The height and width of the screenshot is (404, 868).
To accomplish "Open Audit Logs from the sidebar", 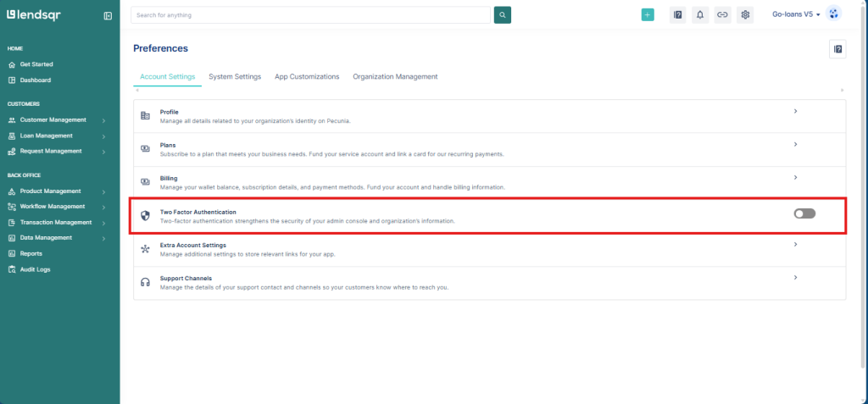I will 36,269.
